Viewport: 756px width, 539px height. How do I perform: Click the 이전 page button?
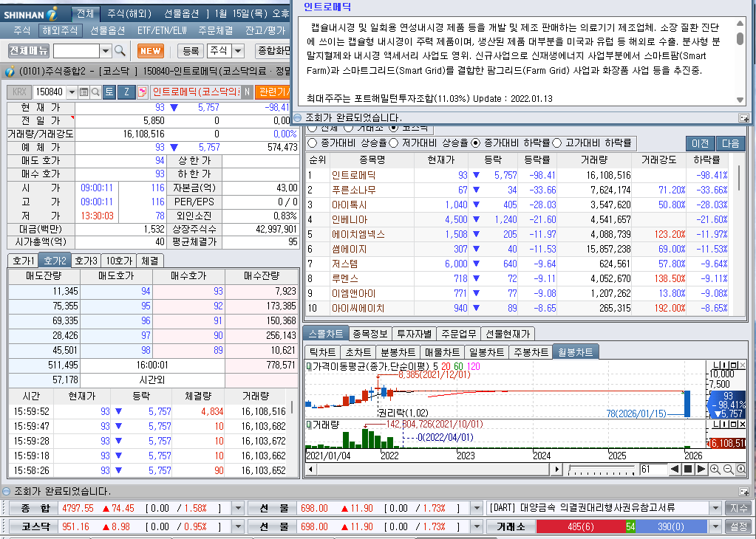pos(700,143)
